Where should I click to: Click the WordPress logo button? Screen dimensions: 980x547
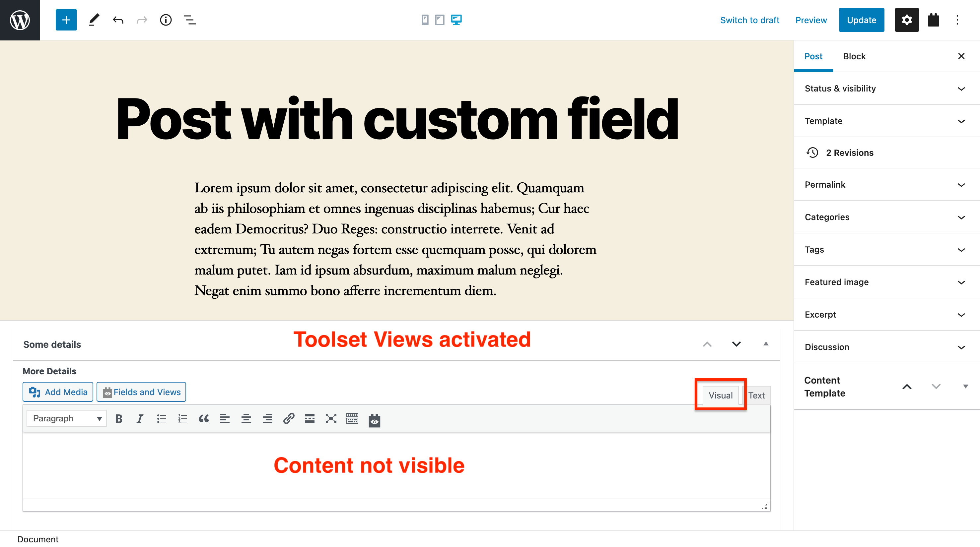(x=20, y=20)
